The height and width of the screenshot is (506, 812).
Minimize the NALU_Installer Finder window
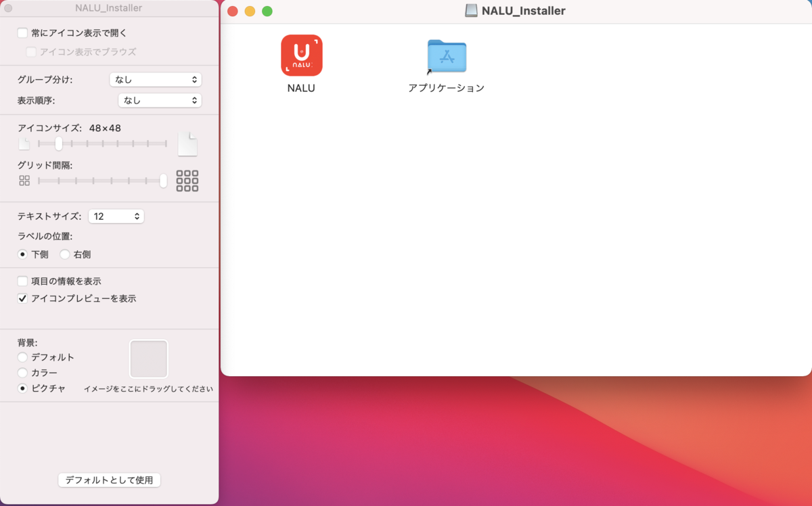point(250,11)
